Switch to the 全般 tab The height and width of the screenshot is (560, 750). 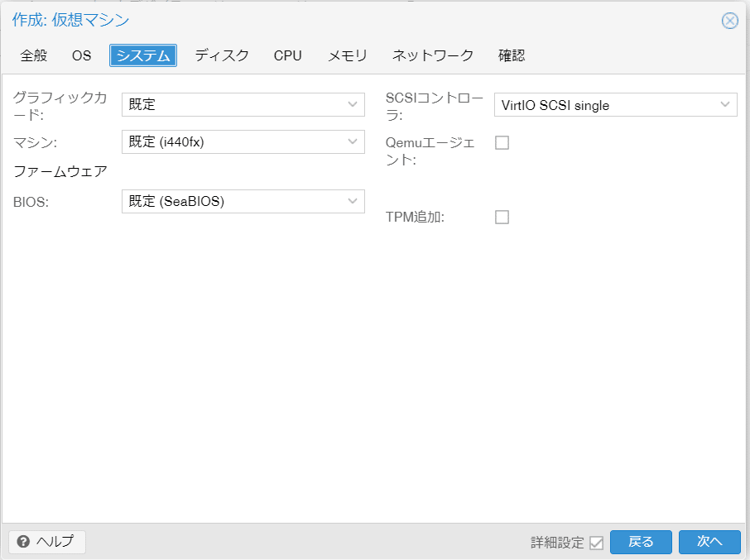[33, 55]
